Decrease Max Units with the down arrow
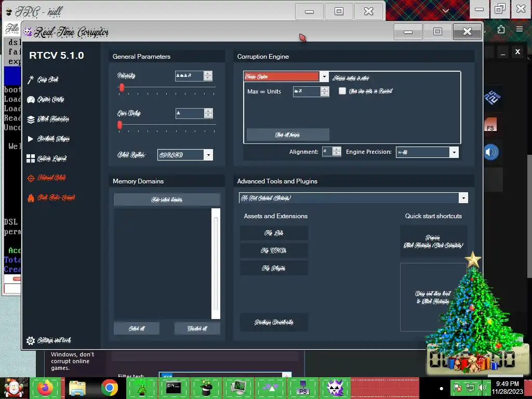The width and height of the screenshot is (532, 399). pos(325,94)
